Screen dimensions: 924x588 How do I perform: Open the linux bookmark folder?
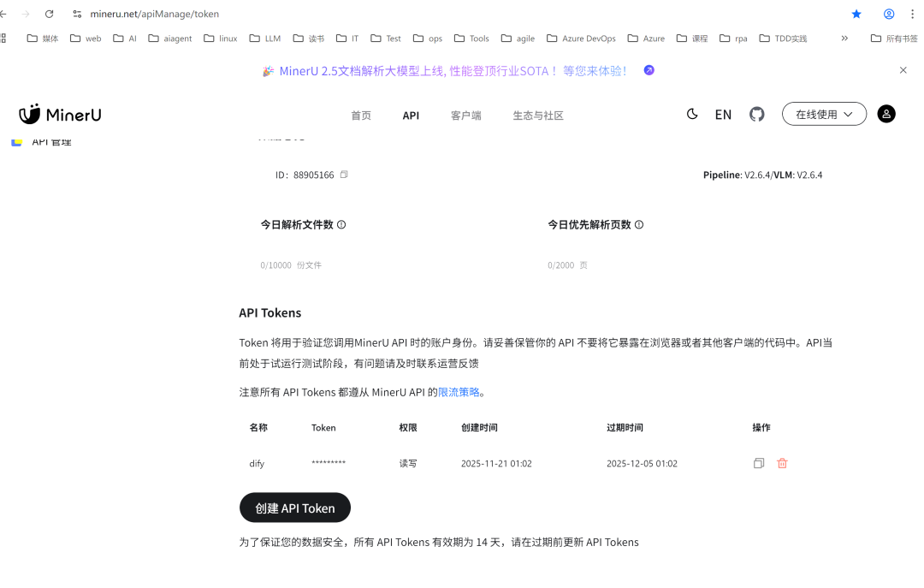point(221,39)
